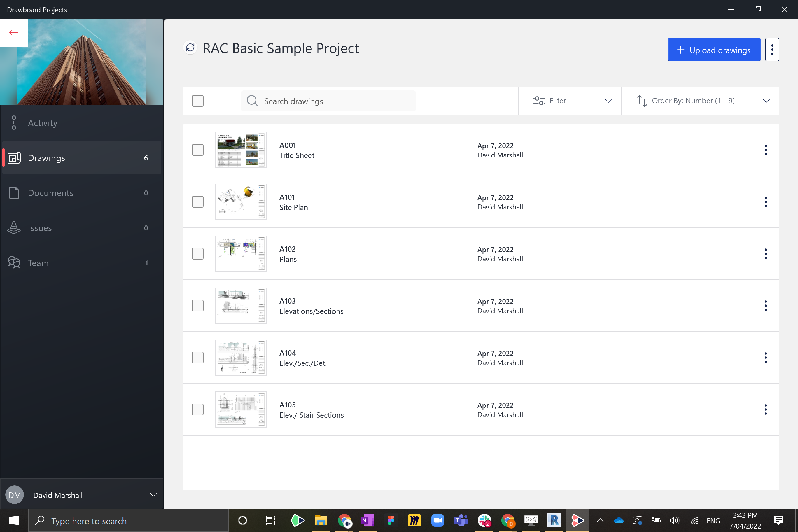Screen dimensions: 798x532
Task: Click three-dot menu for A105 drawing
Action: click(x=765, y=409)
